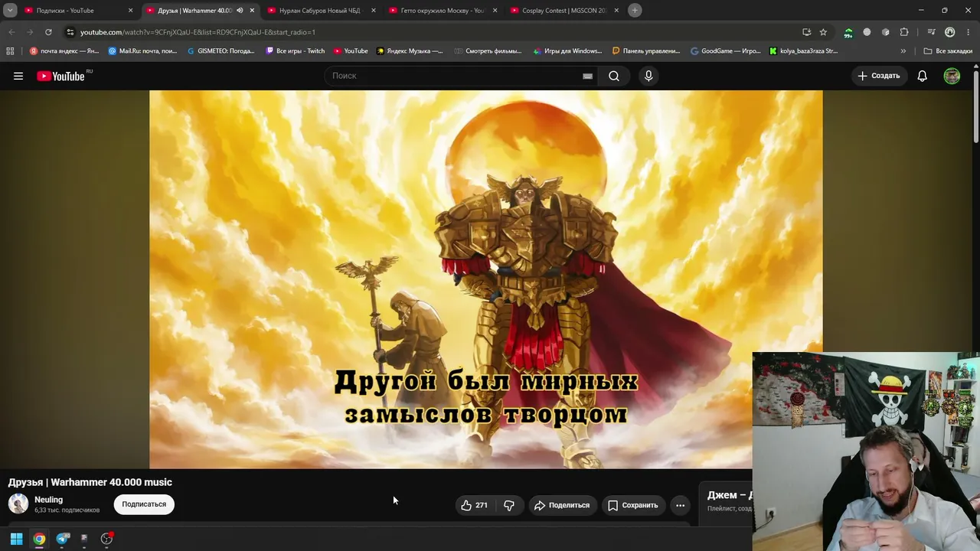Open OBS Studio from the taskbar
Viewport: 980px width, 551px height.
tap(106, 539)
